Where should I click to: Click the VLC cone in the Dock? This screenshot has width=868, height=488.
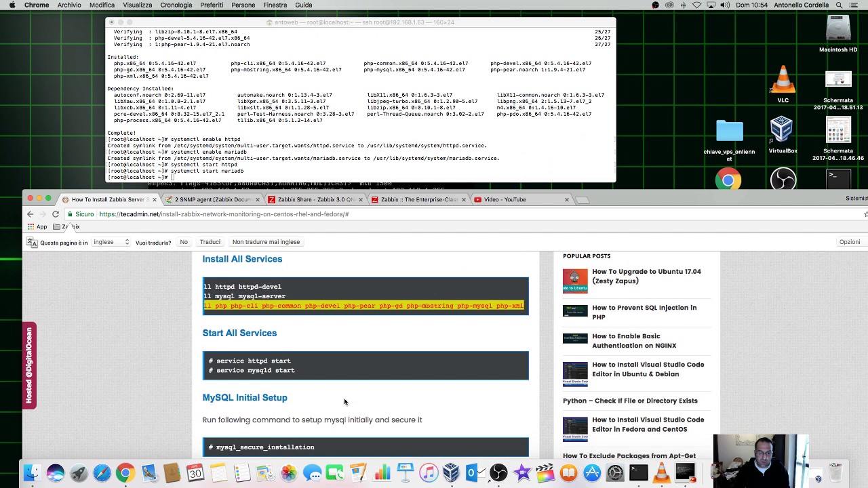click(662, 473)
